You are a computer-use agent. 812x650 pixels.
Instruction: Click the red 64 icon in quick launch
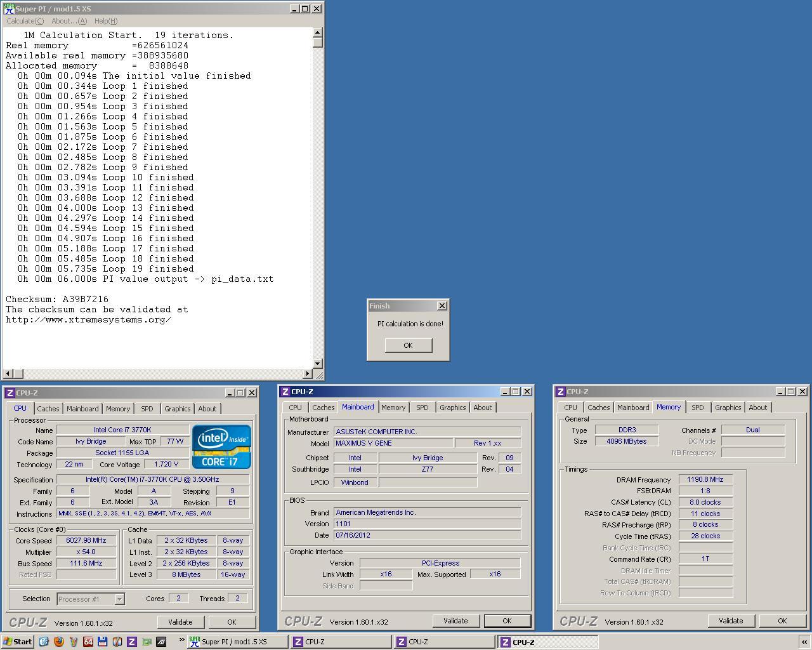pyautogui.click(x=88, y=642)
